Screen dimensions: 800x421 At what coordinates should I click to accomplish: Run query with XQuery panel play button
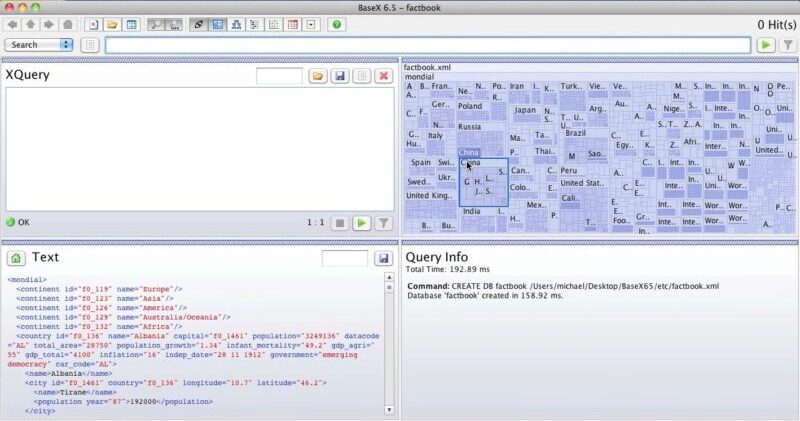point(362,223)
